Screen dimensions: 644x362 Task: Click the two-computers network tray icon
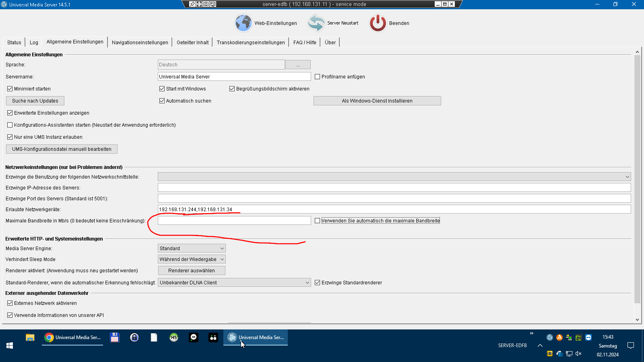tap(569, 337)
